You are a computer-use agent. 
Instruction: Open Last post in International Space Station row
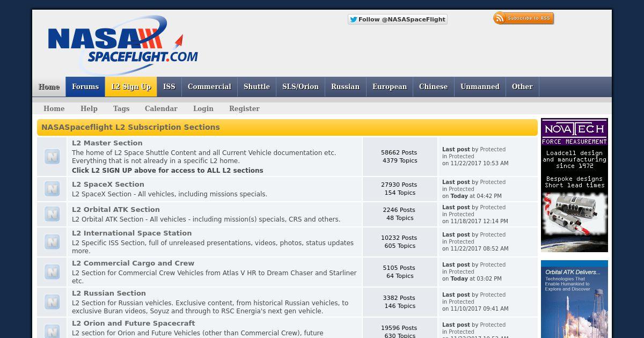tap(456, 235)
